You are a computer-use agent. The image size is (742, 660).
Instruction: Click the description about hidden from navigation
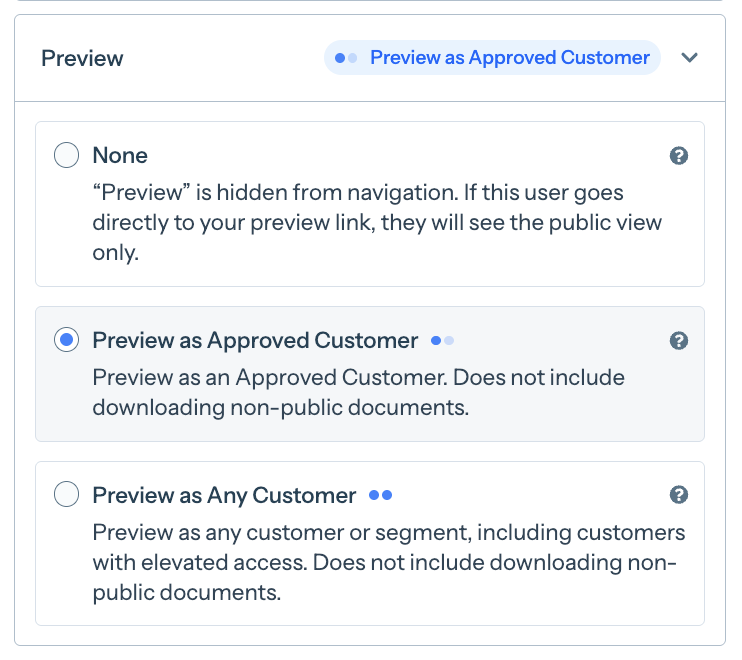click(377, 222)
